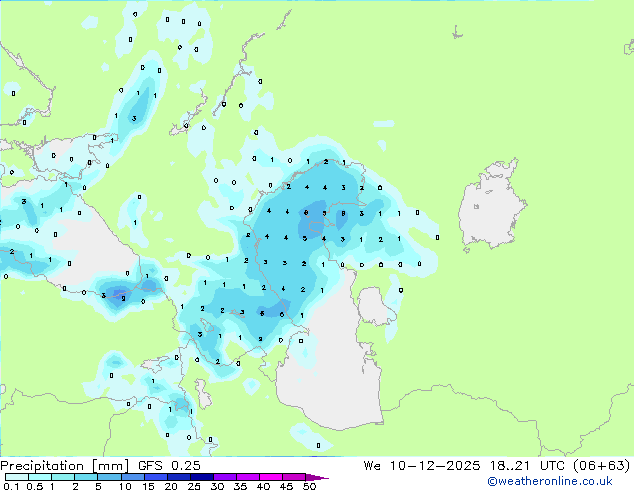Click the 0.1–0.5 mm palest cyan legend swatch

pyautogui.click(x=17, y=477)
